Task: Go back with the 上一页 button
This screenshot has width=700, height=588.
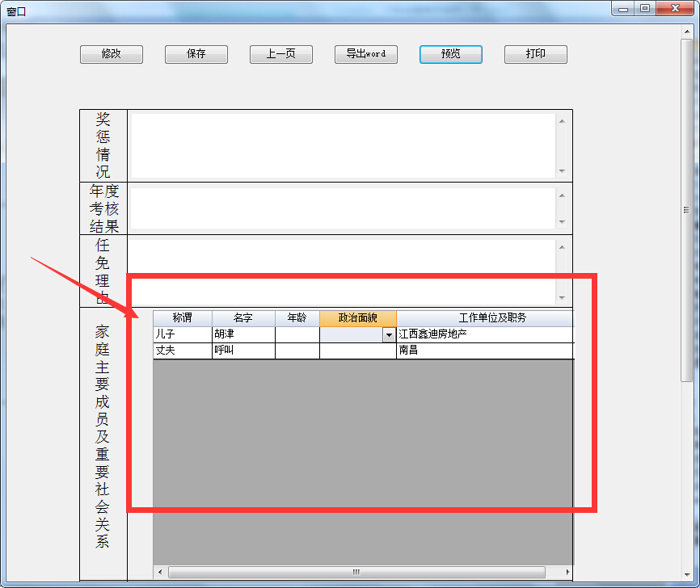Action: click(x=281, y=54)
